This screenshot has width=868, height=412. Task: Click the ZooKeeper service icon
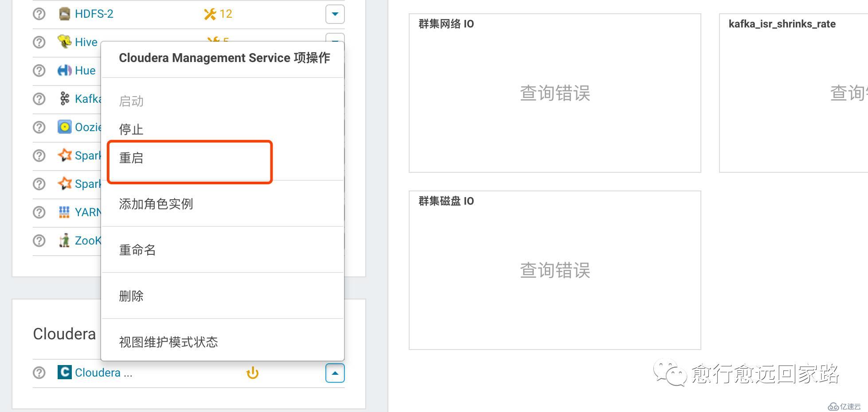[x=64, y=240]
